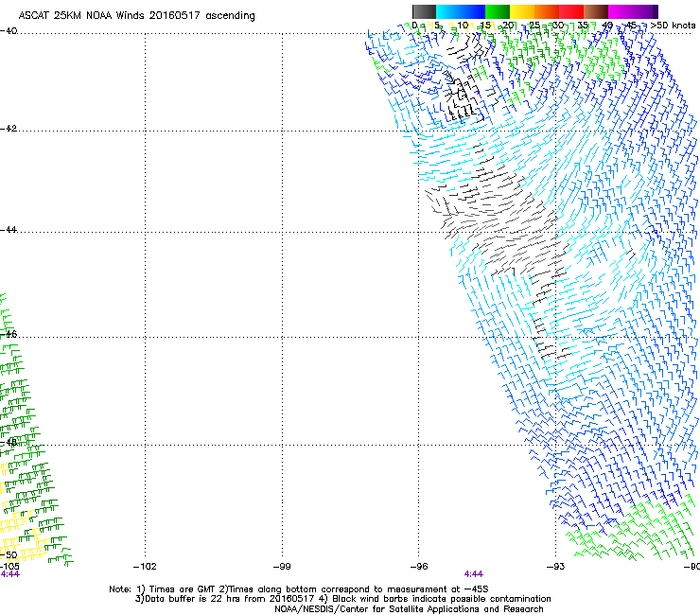Screen dimensions: 700x615
Task: Click the '4:44' time label under -105
Action: 9,574
